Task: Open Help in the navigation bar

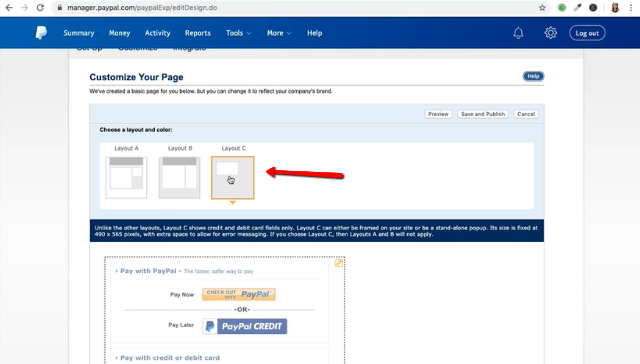Action: tap(315, 33)
